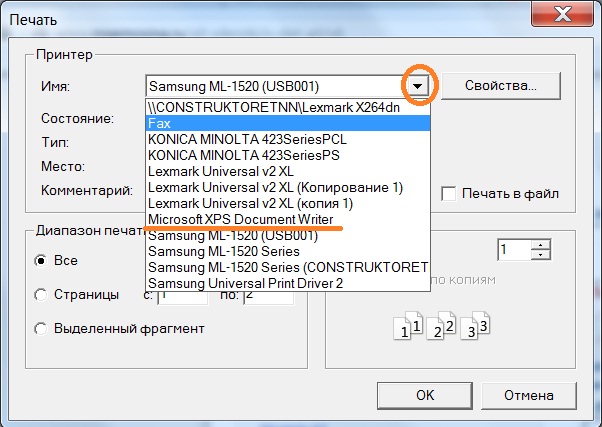Select the Fax entry in printer list

click(x=288, y=124)
